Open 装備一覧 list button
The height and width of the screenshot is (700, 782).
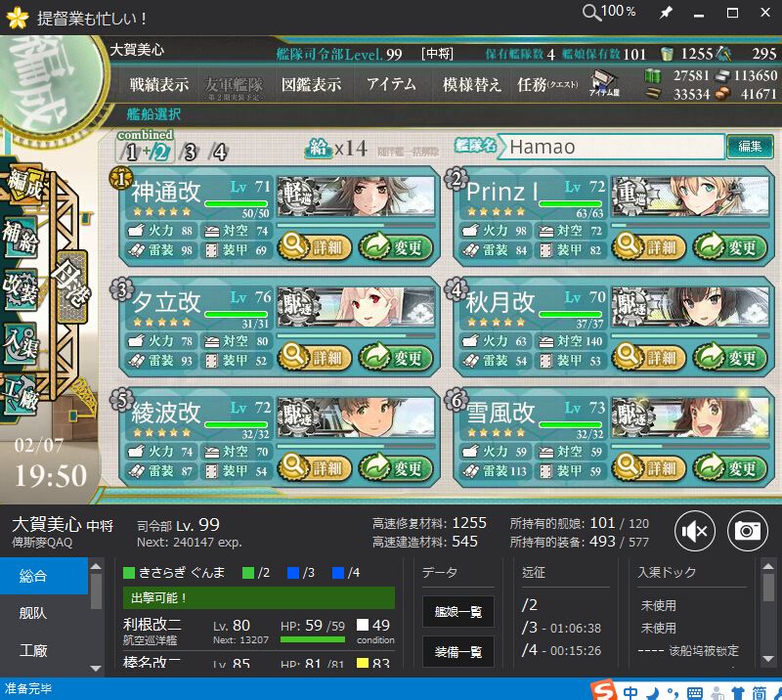[458, 651]
